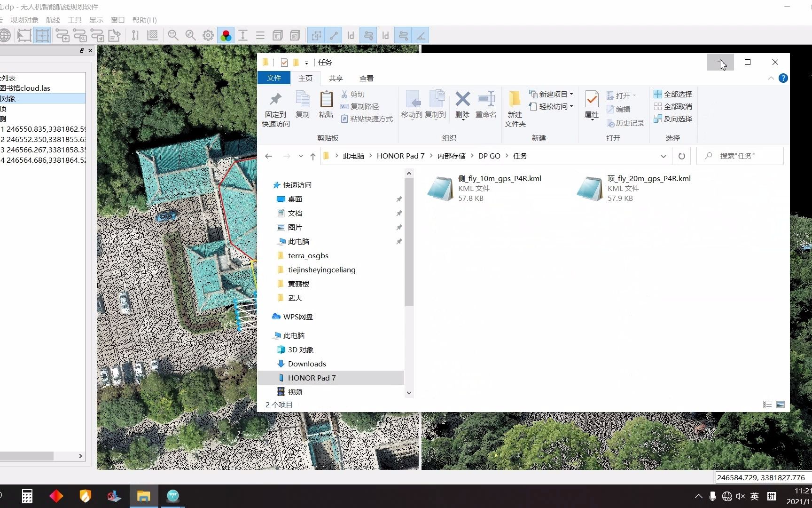Screen dimensions: 812x508
Task: Click the vertical height measure icon
Action: point(135,35)
